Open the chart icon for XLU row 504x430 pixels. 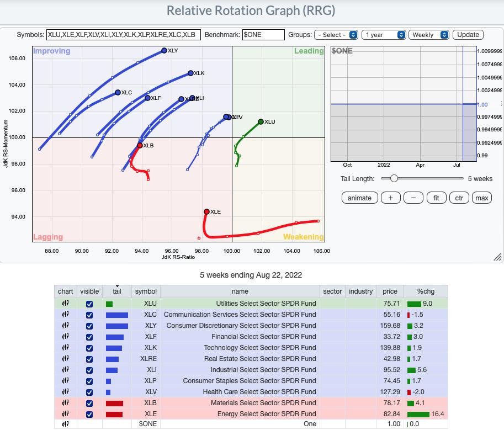pos(65,304)
